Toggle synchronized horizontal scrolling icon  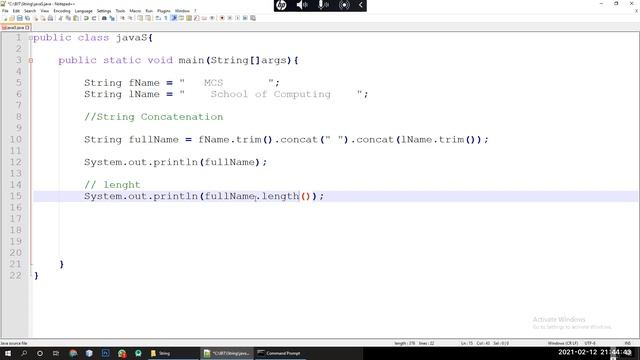tap(148, 18)
